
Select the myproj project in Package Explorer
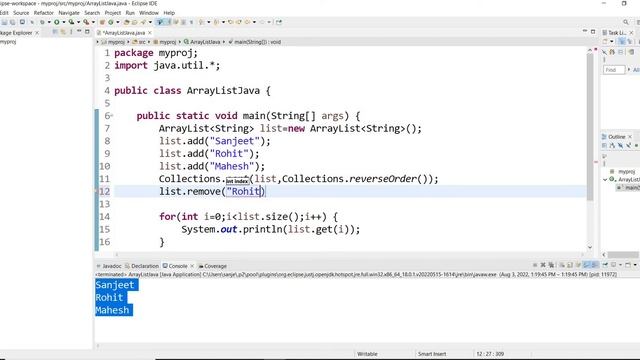pyautogui.click(x=8, y=42)
